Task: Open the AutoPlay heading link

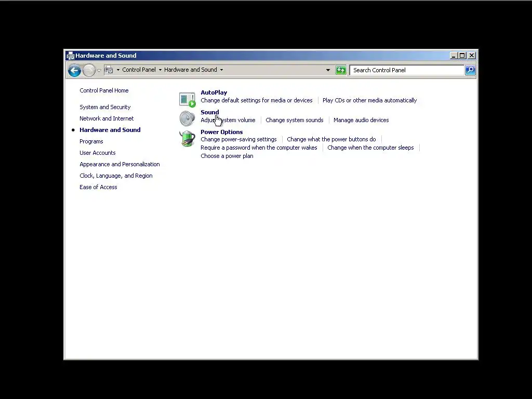Action: [x=214, y=92]
